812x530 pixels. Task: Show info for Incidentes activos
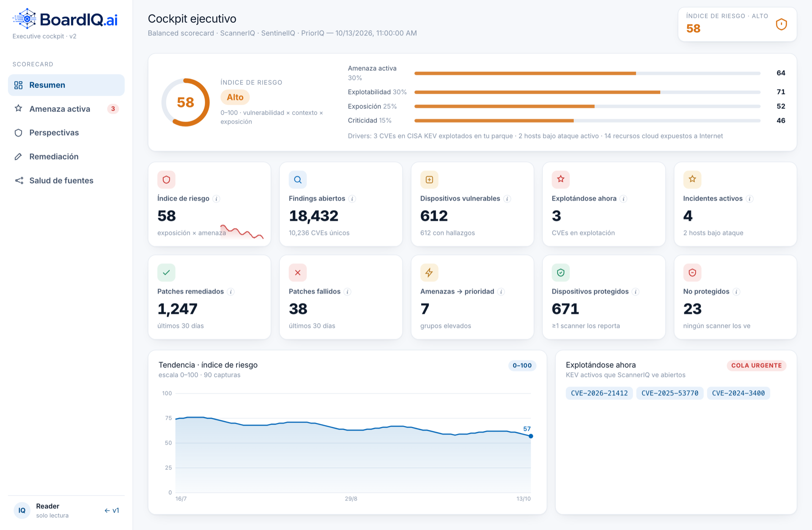tap(750, 199)
